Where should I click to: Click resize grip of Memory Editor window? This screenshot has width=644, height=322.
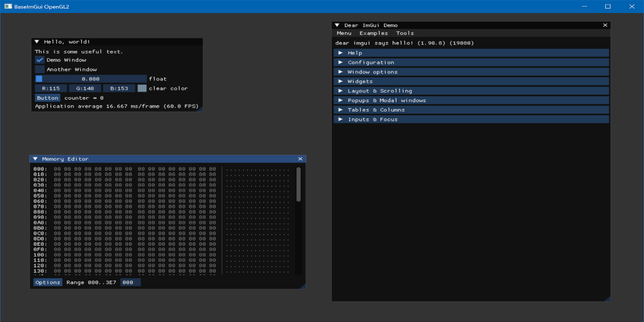pos(302,286)
